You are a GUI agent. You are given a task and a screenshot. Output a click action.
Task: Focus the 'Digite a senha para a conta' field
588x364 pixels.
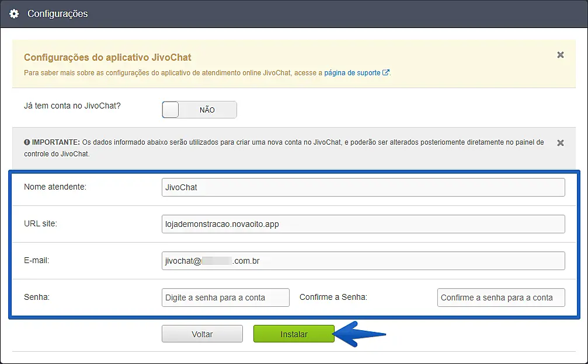tap(225, 297)
